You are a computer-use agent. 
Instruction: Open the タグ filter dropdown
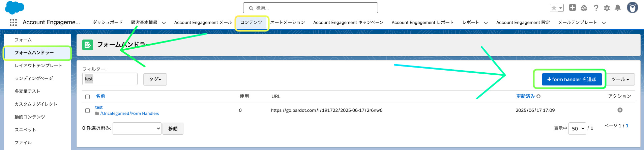[155, 79]
